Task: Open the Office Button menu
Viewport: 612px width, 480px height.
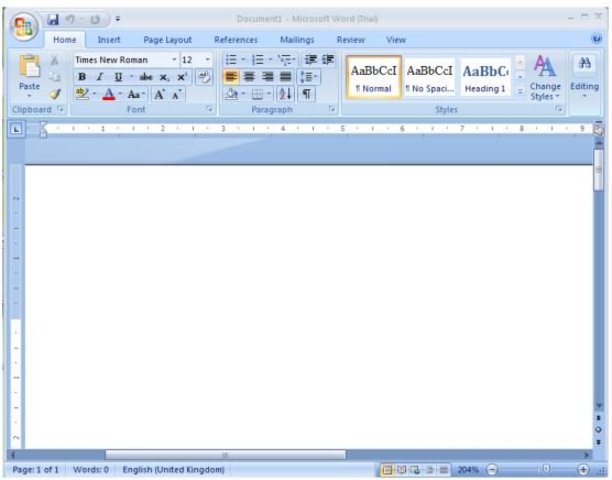Action: point(24,27)
